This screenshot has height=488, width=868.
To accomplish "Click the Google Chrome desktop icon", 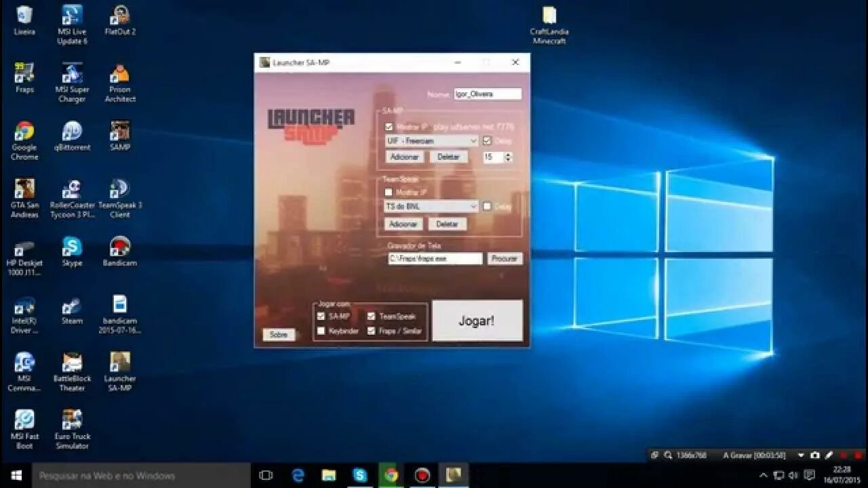I will coord(24,141).
